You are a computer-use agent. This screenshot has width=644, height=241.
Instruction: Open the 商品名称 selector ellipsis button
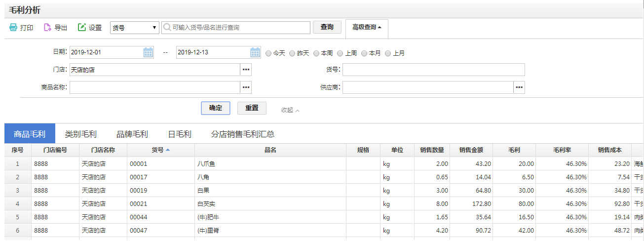coord(246,87)
